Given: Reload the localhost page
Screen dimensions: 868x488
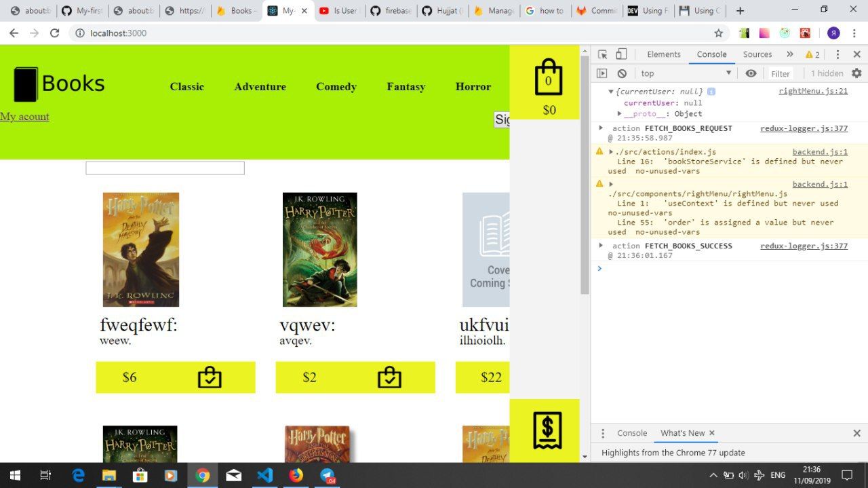Looking at the screenshot, I should (x=55, y=33).
